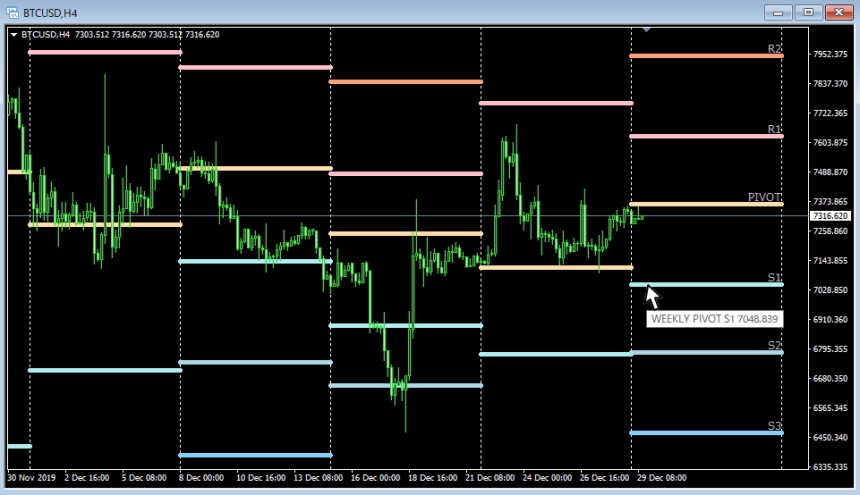Expand the BTCUSD,H4 chart header arrow
The height and width of the screenshot is (495, 860).
pos(14,35)
